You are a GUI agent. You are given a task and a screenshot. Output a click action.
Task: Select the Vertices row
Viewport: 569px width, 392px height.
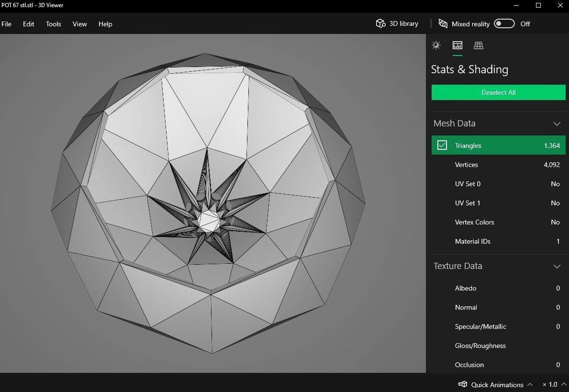click(x=498, y=165)
